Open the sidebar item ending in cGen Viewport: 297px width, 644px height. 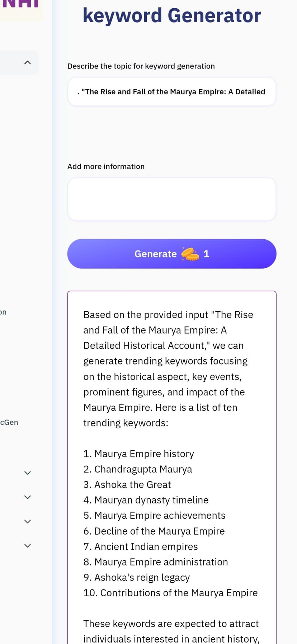9,422
